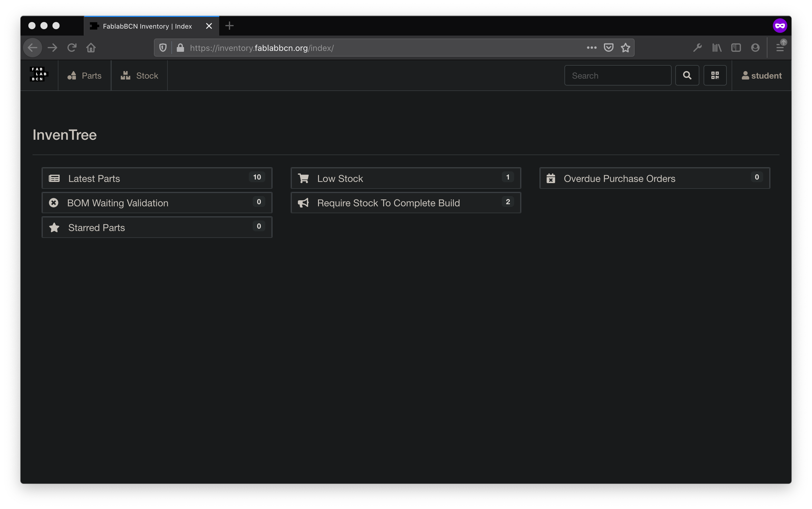Open the Stock navigation item
The width and height of the screenshot is (812, 509).
[139, 75]
